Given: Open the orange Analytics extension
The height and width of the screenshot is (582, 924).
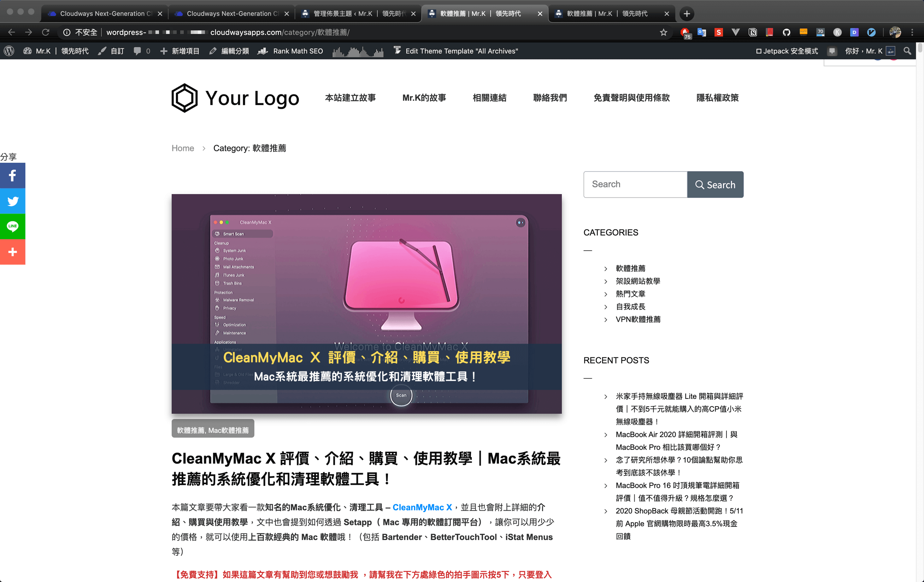Looking at the screenshot, I should coord(804,32).
